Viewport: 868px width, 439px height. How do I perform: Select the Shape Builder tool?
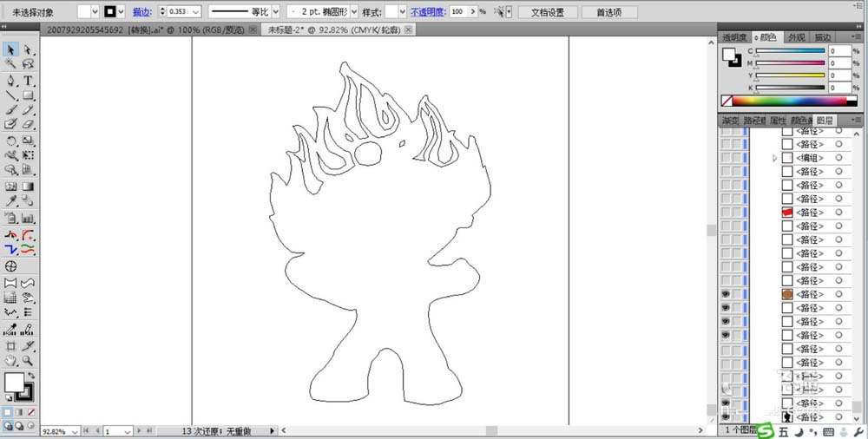click(10, 170)
